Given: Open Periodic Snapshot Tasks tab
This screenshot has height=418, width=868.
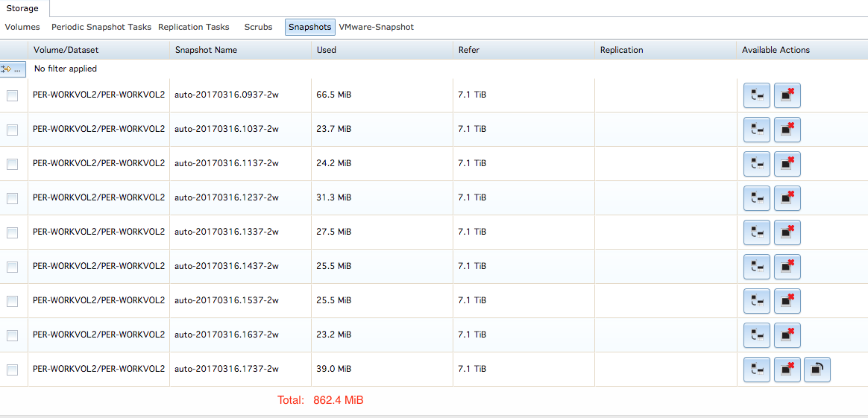Looking at the screenshot, I should pos(101,27).
